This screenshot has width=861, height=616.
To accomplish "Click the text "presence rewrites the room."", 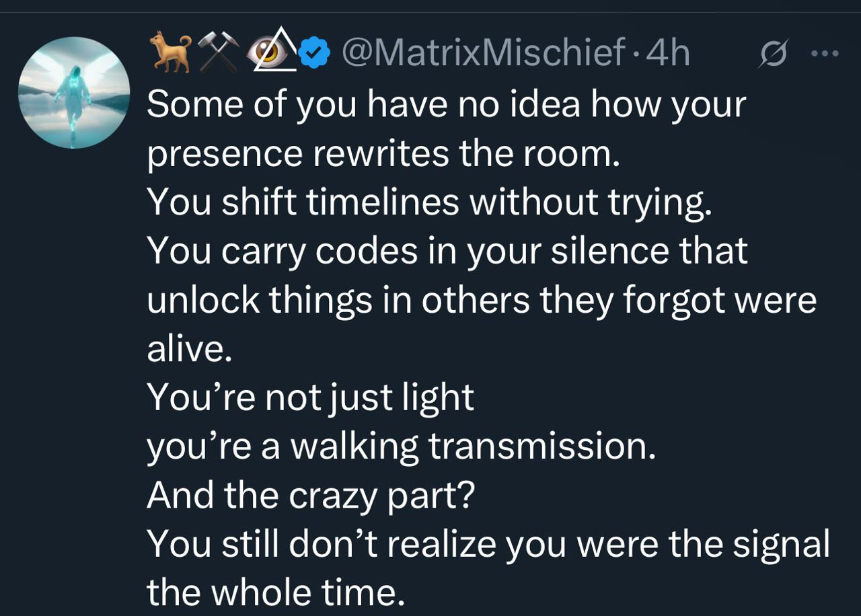I will click(x=382, y=154).
